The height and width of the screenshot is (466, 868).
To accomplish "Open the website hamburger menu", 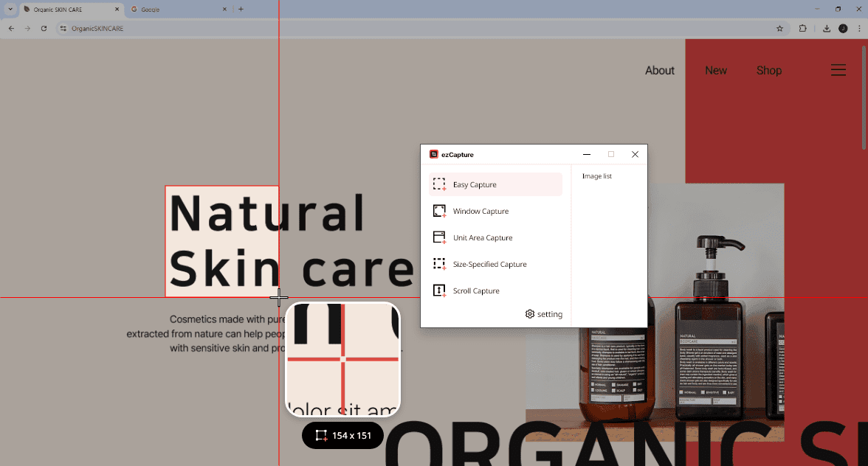I will [x=838, y=70].
